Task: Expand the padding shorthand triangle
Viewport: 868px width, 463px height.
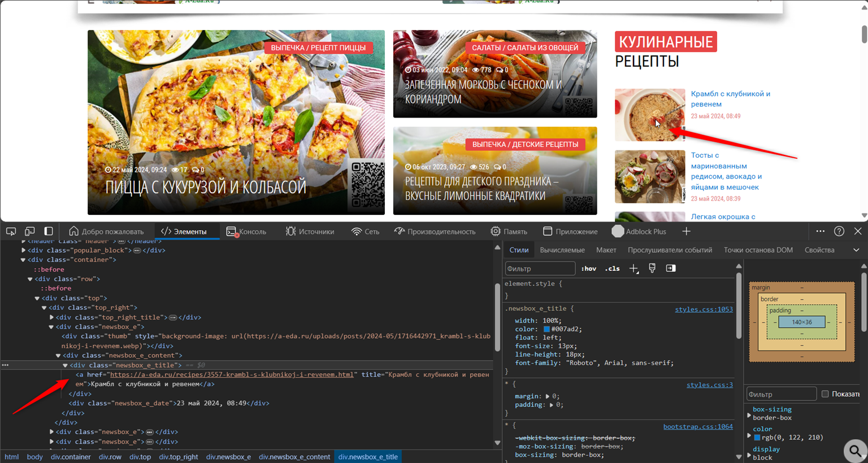Action: [552, 405]
